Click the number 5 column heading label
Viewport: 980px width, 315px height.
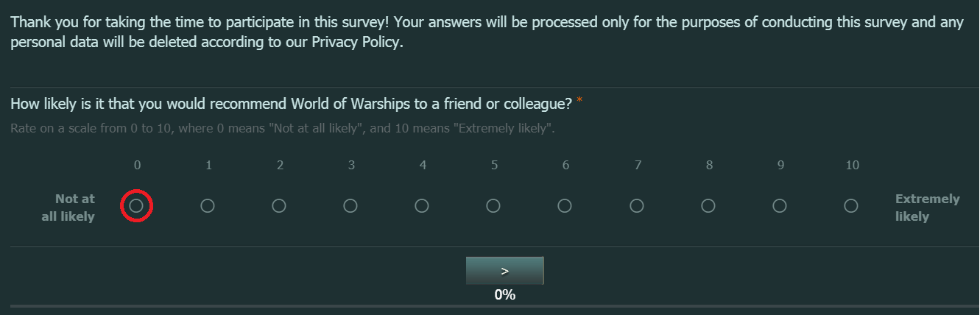494,166
